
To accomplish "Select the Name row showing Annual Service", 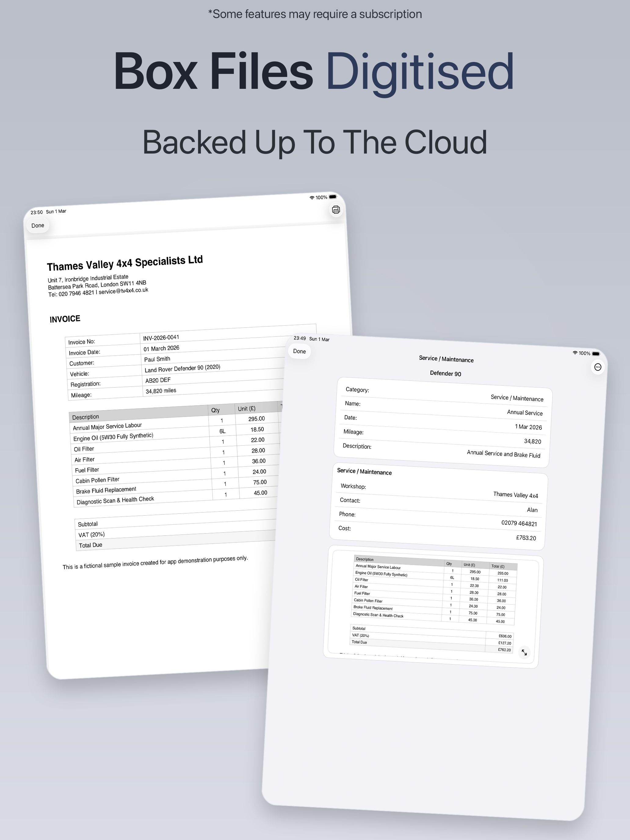I will [444, 408].
